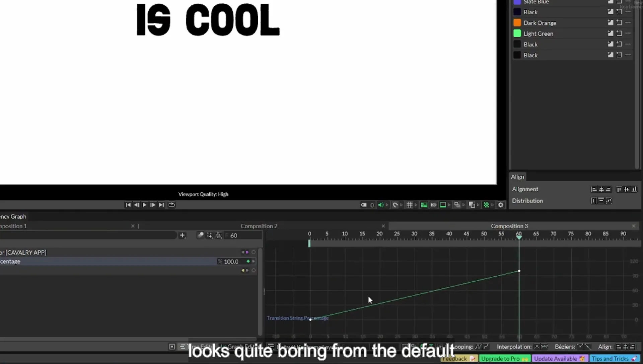
Task: Open more options for Light Green
Action: tap(628, 33)
